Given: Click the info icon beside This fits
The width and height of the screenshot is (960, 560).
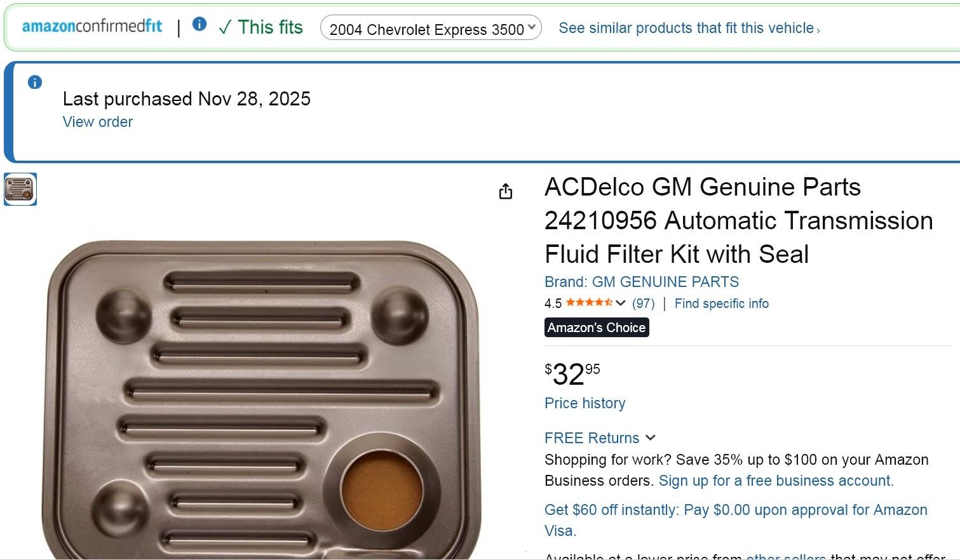Looking at the screenshot, I should (199, 24).
